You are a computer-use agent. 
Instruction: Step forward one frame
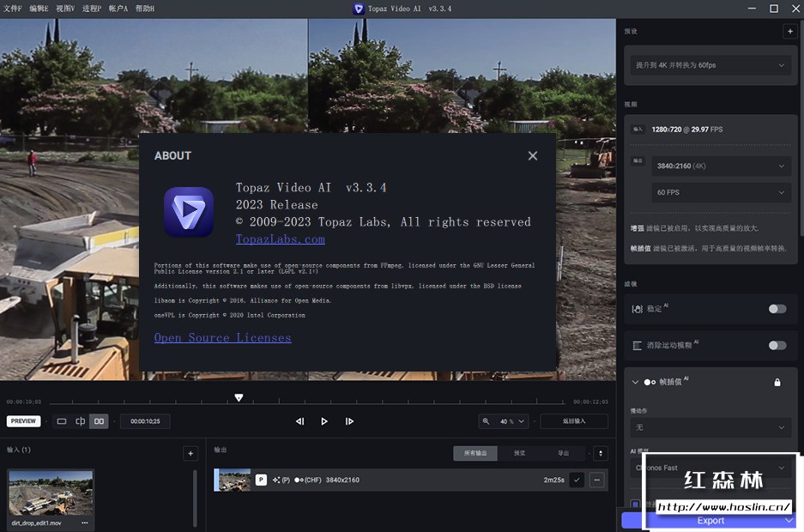[x=349, y=421]
